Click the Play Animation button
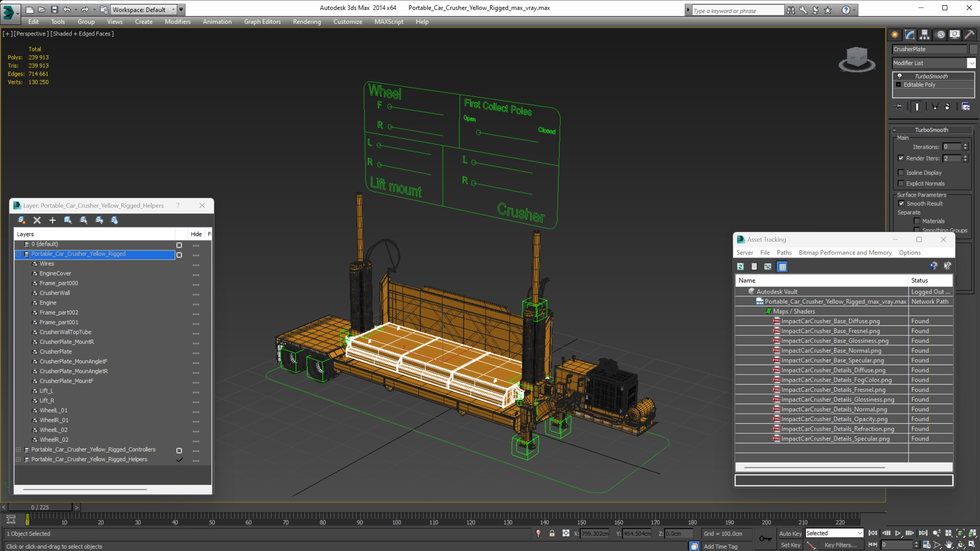Image resolution: width=980 pixels, height=551 pixels. click(x=898, y=533)
